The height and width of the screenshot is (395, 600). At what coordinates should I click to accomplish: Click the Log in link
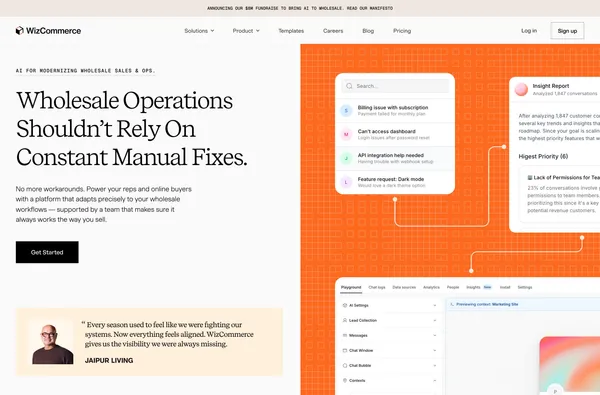529,31
